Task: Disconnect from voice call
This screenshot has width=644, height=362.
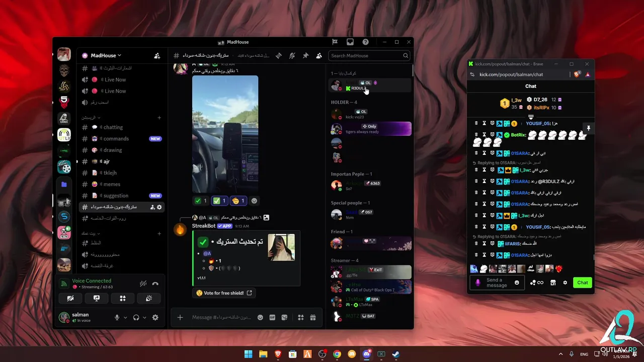Action: [155, 284]
